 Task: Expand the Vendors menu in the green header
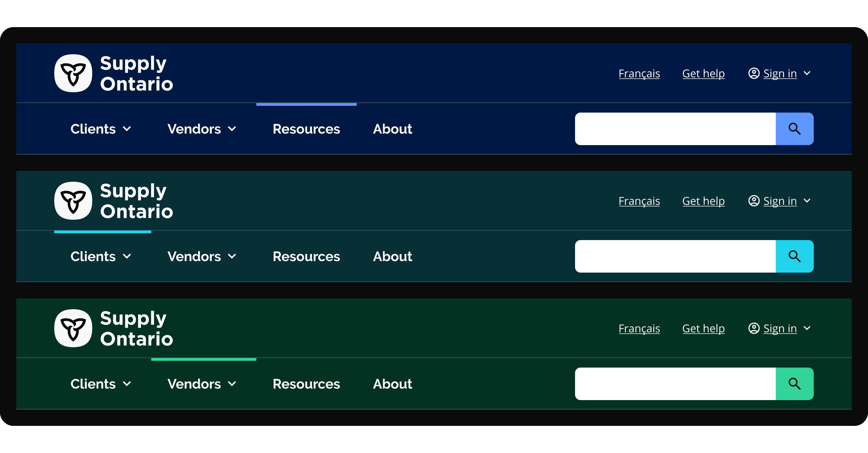[x=202, y=384]
